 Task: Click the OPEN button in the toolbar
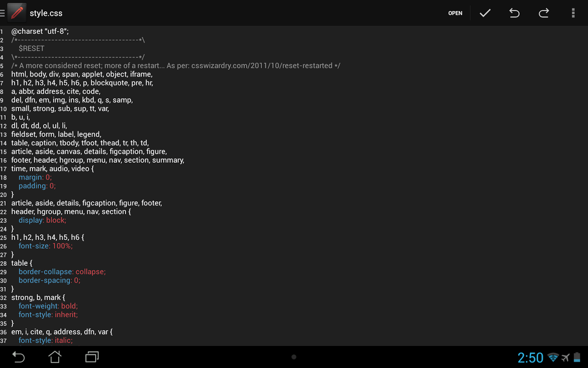(455, 13)
